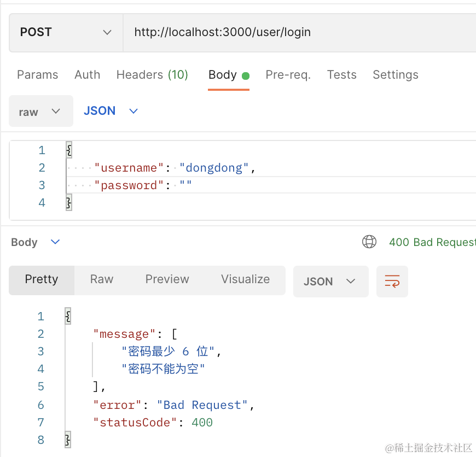The width and height of the screenshot is (476, 457).
Task: Switch to the Settings tab
Action: click(x=395, y=75)
